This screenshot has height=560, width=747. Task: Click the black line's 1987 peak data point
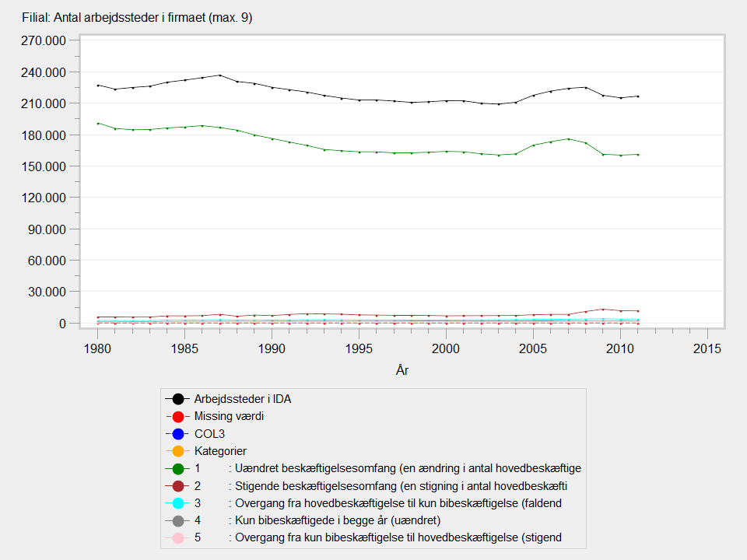[x=219, y=75]
